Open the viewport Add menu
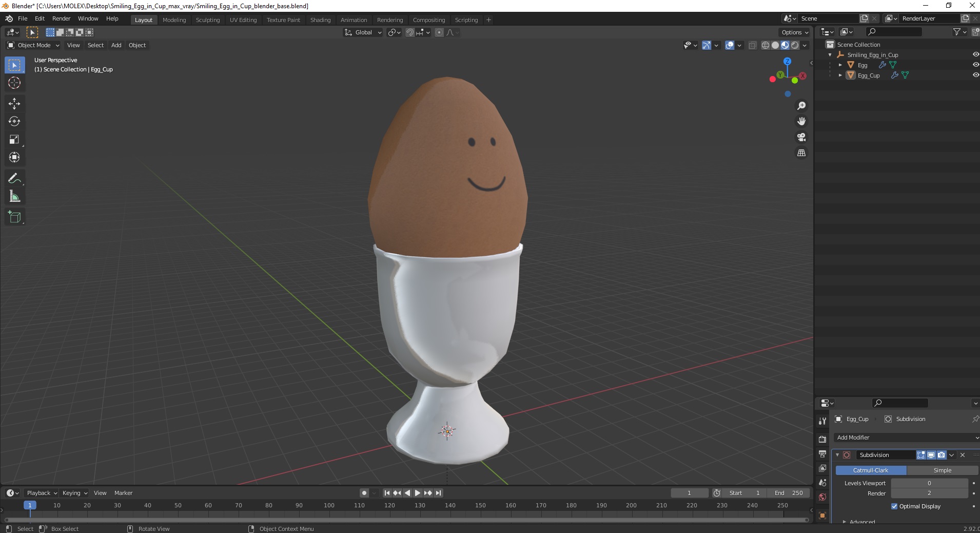This screenshot has height=533, width=980. coord(116,45)
